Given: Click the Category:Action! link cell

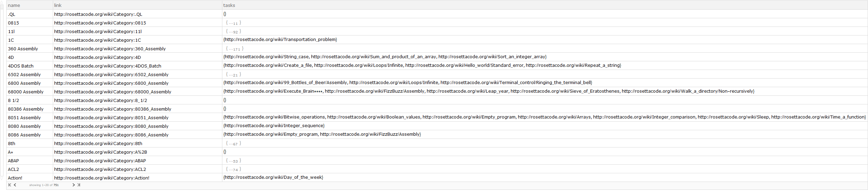Looking at the screenshot, I should (137, 178).
